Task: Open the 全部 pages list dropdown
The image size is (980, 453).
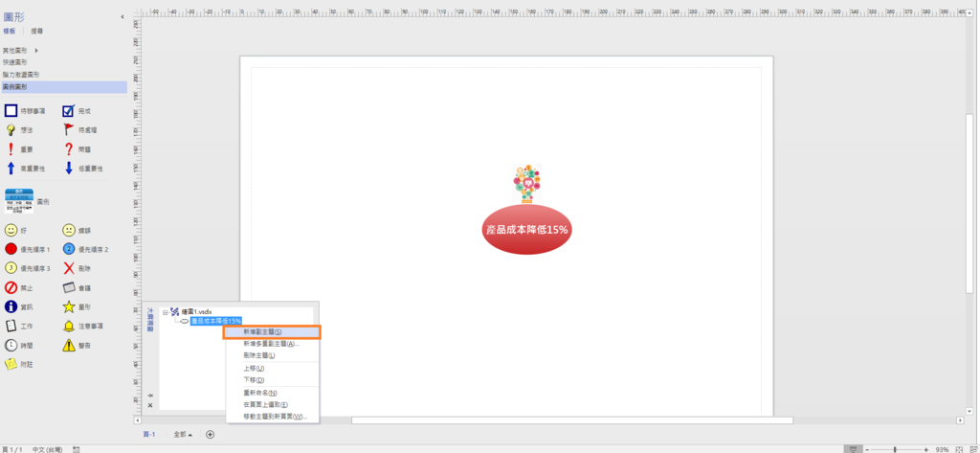Action: 183,434
